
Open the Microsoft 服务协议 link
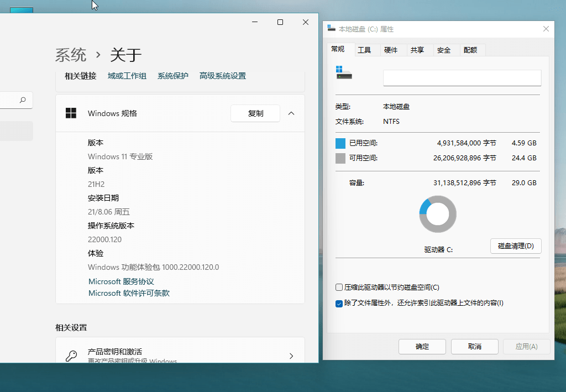[x=120, y=281]
